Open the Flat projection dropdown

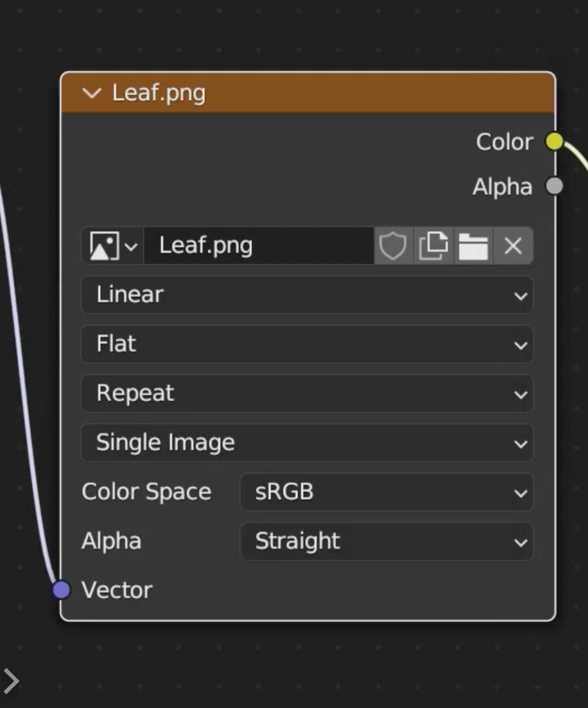point(307,344)
